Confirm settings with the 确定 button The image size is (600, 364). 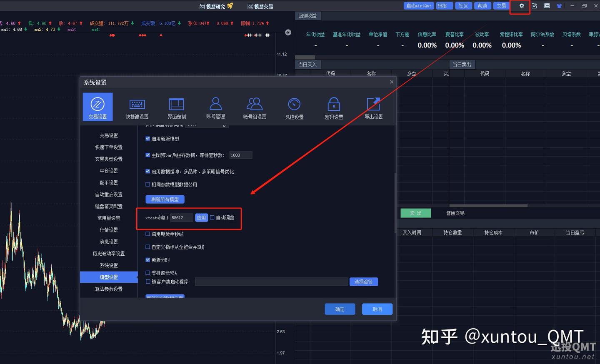click(340, 309)
